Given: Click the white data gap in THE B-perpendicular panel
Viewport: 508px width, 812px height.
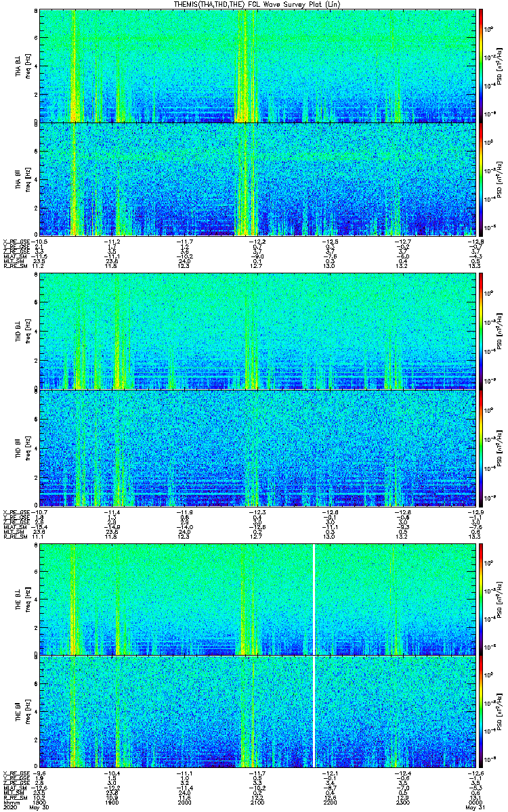Looking at the screenshot, I should click(x=315, y=599).
